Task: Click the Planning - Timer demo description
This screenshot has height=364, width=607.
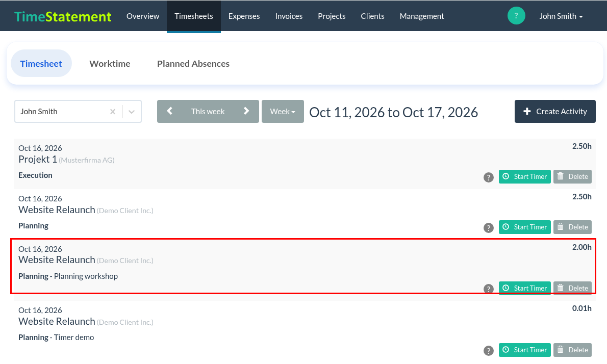Action: (x=56, y=337)
